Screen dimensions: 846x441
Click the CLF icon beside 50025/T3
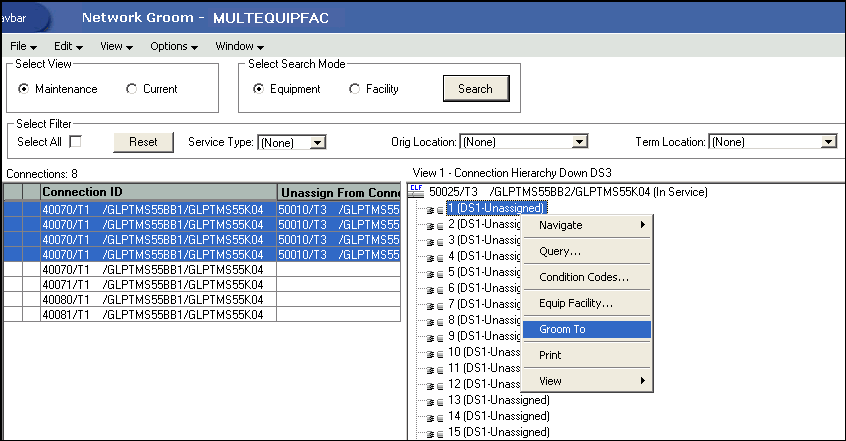(x=416, y=191)
